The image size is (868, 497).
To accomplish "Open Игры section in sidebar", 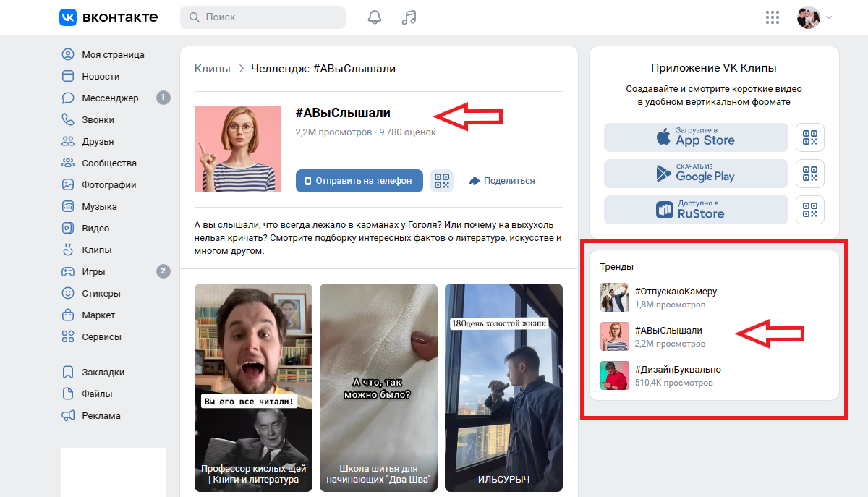I will (x=93, y=271).
